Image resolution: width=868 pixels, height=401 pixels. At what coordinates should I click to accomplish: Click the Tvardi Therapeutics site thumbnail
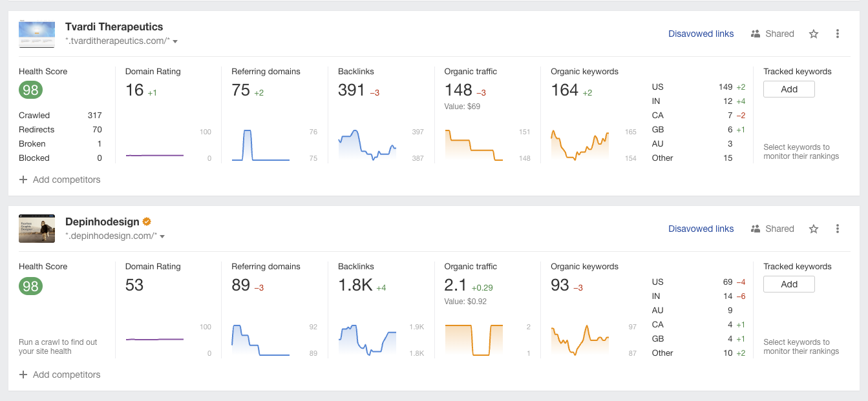(x=37, y=34)
